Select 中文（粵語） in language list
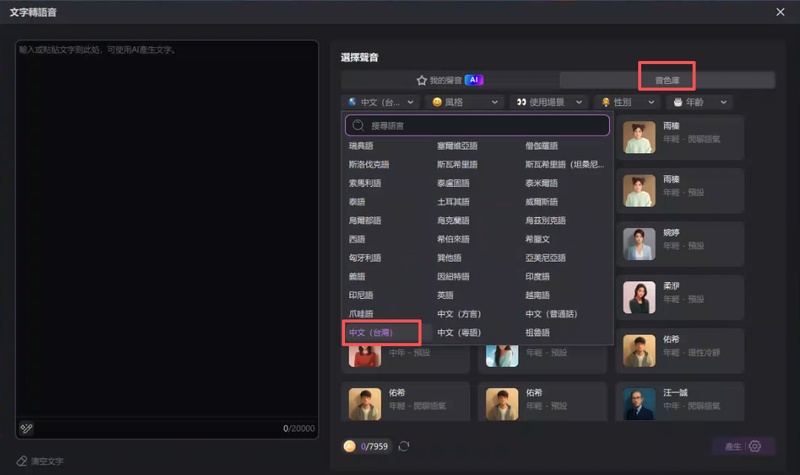 (459, 333)
